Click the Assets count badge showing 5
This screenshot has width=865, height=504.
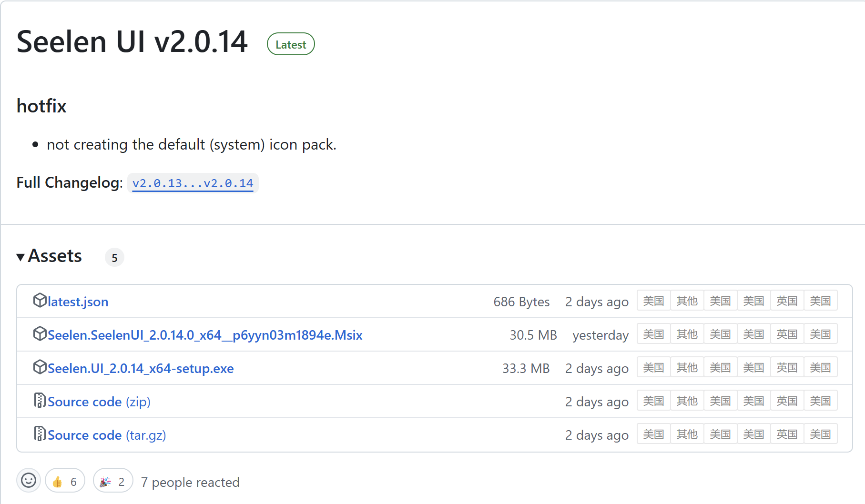(x=114, y=257)
